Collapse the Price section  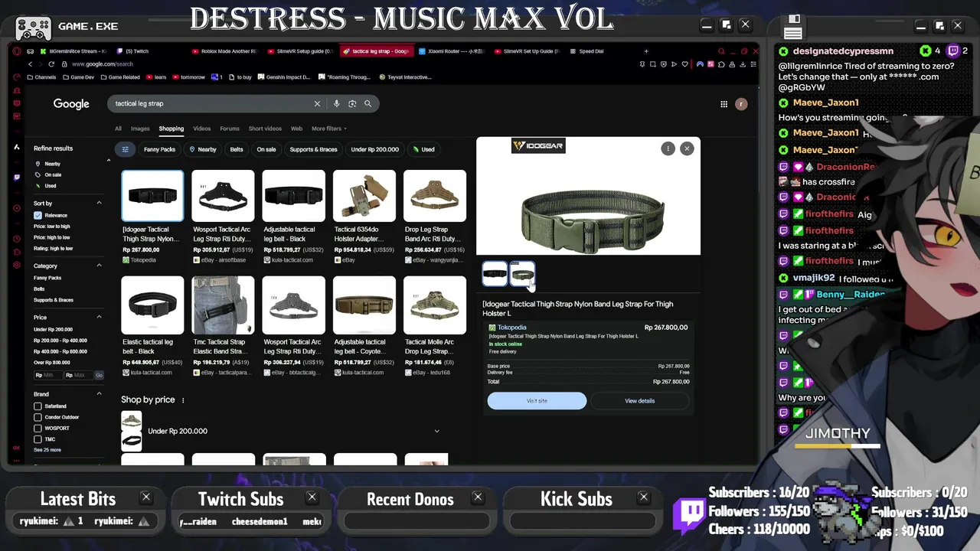pos(99,317)
